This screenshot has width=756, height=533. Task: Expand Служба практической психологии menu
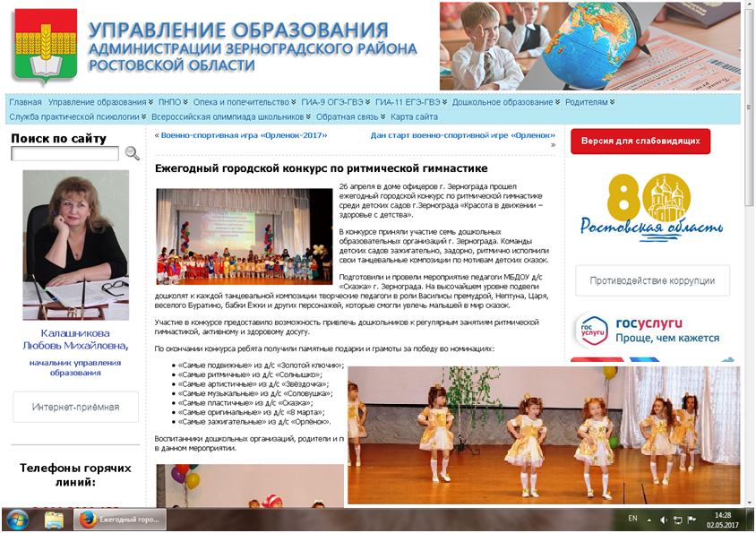pos(78,116)
